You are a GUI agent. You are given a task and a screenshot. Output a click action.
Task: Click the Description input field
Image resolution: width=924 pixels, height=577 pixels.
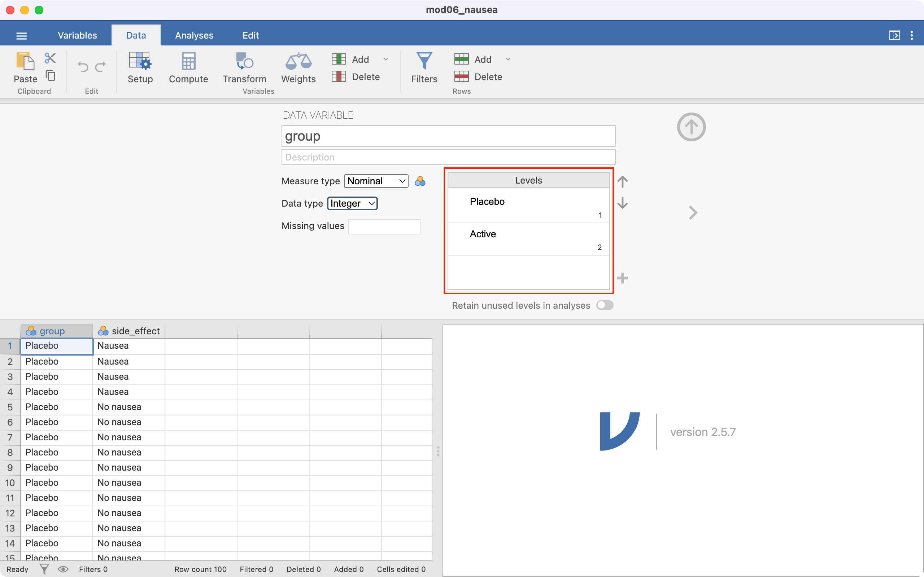[448, 157]
